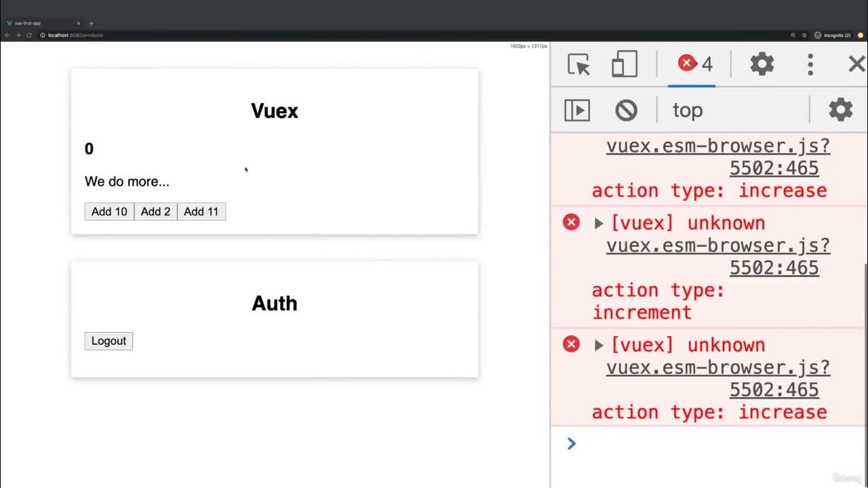Click the Add 2 button
868x488 pixels.
tap(155, 211)
